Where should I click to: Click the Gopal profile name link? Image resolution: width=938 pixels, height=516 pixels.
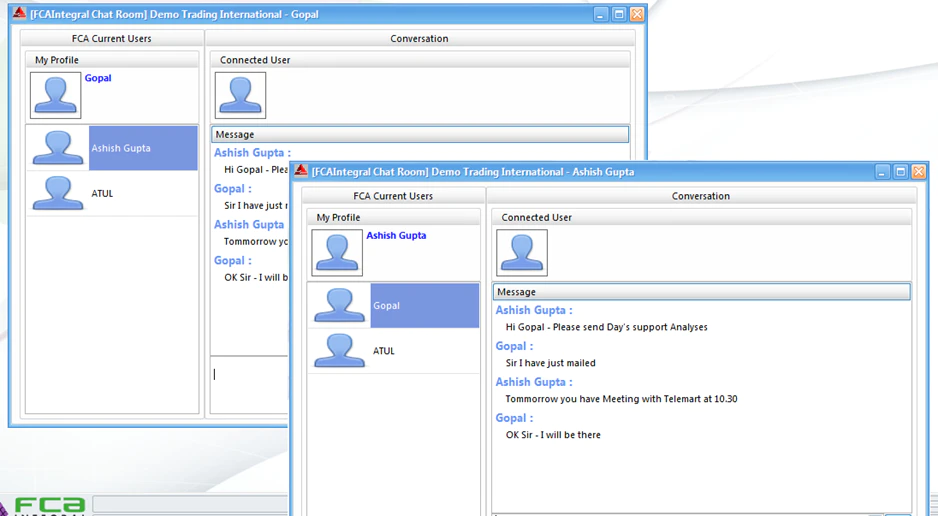pos(98,78)
